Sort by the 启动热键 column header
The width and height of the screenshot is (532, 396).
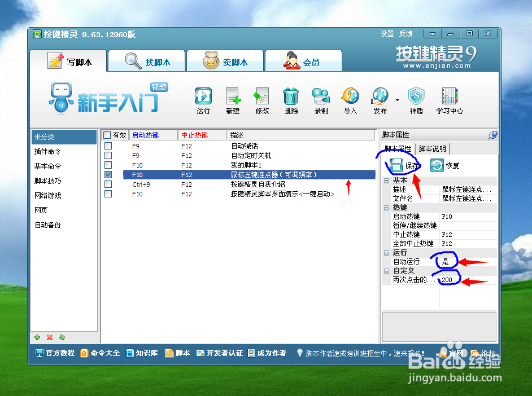(x=154, y=135)
